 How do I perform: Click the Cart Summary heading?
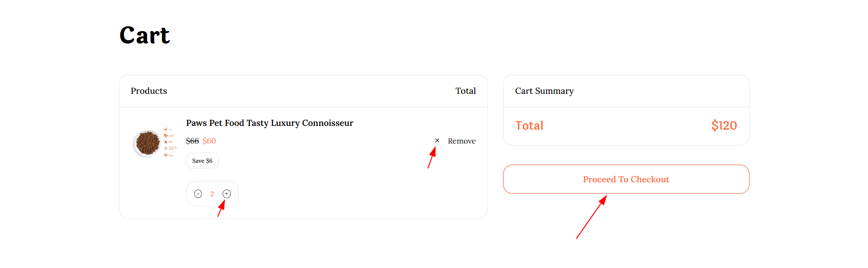(544, 91)
